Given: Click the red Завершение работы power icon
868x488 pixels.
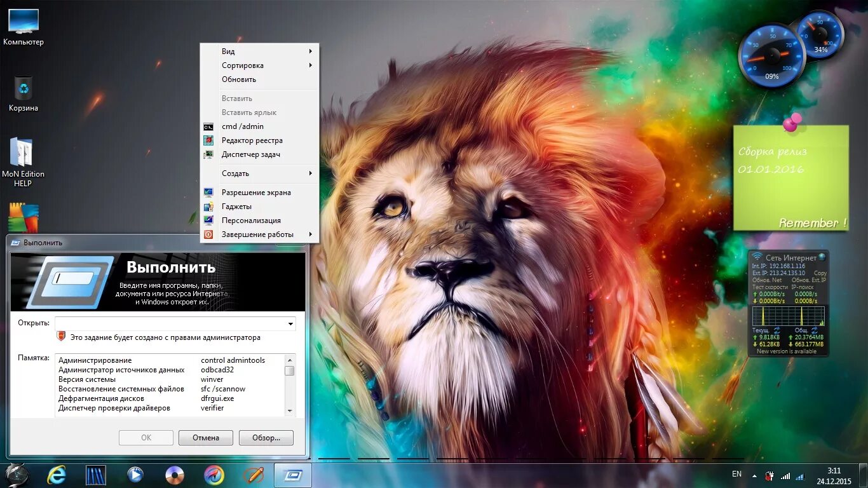Looking at the screenshot, I should 208,234.
